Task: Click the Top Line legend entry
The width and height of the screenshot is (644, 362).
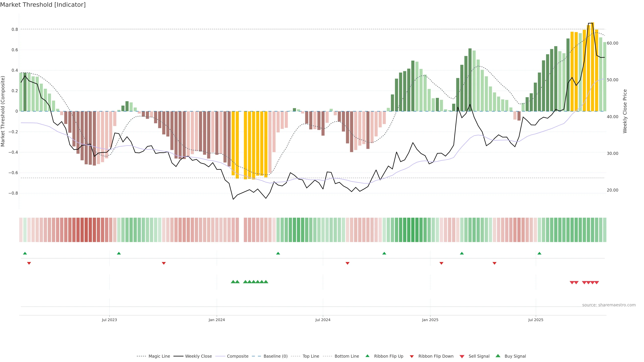Action: (x=311, y=356)
